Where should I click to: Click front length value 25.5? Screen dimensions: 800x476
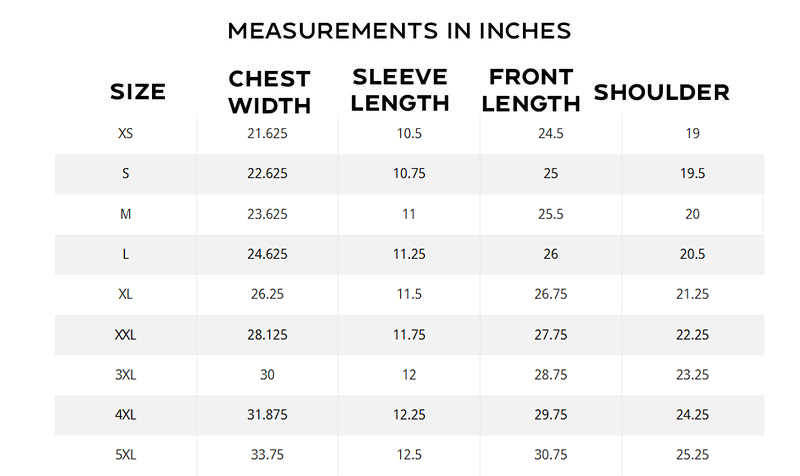[551, 214]
